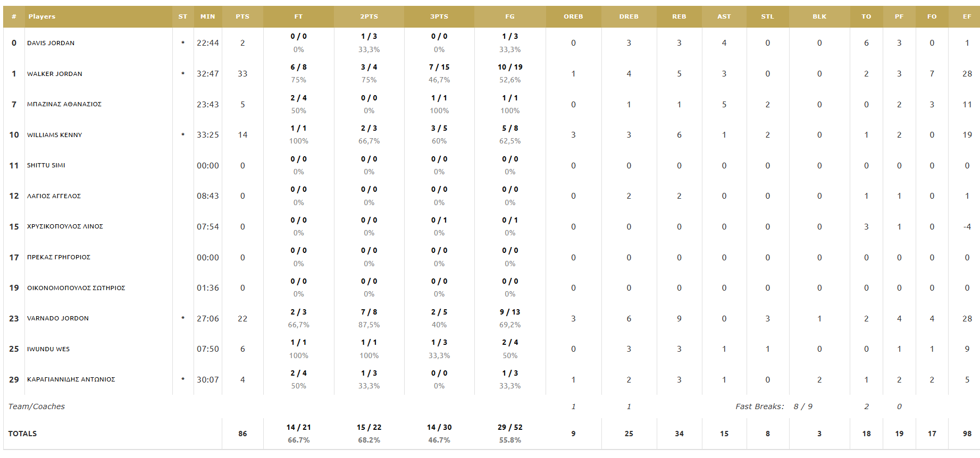Open player VARNADO JORDON
This screenshot has height=458, width=980.
(58, 318)
